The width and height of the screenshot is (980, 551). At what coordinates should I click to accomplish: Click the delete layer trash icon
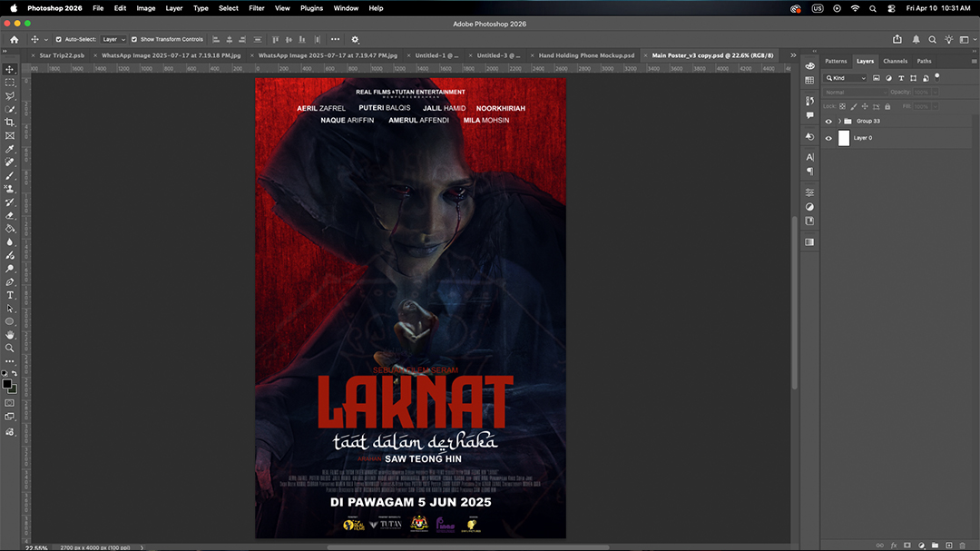click(963, 546)
